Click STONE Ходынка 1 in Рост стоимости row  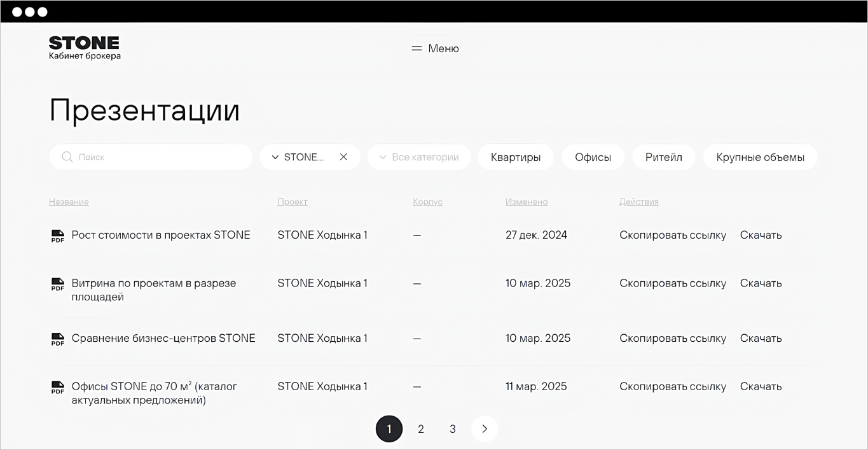(x=322, y=235)
